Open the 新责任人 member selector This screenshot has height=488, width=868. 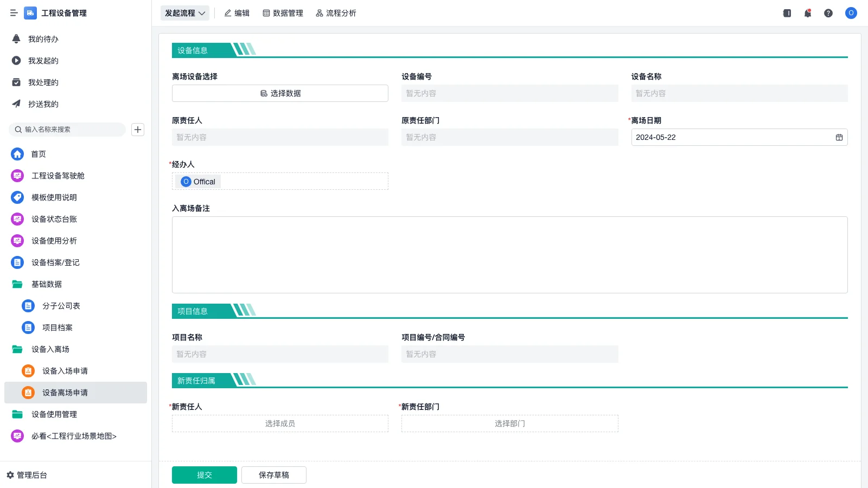coord(280,423)
